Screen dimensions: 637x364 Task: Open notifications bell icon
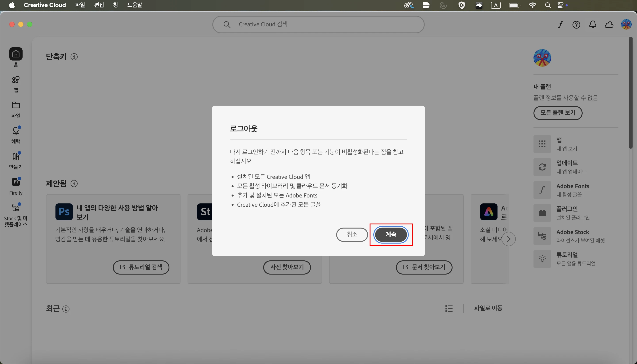point(593,25)
